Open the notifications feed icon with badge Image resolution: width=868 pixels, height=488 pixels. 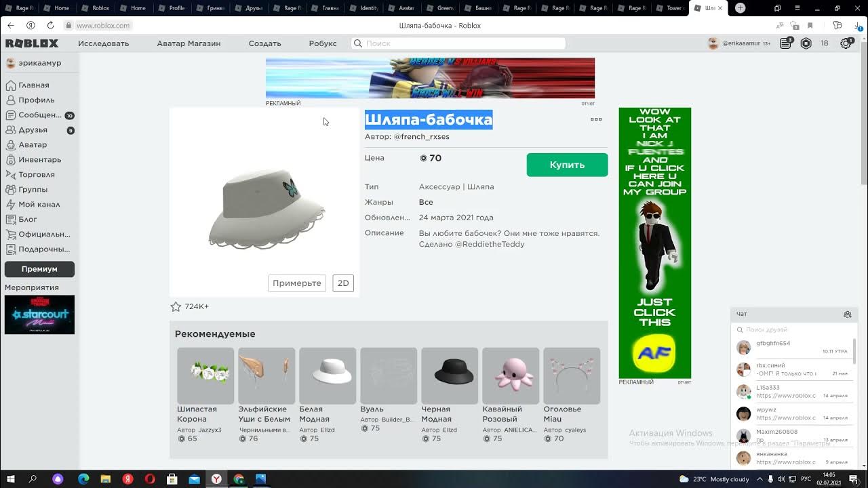[785, 43]
